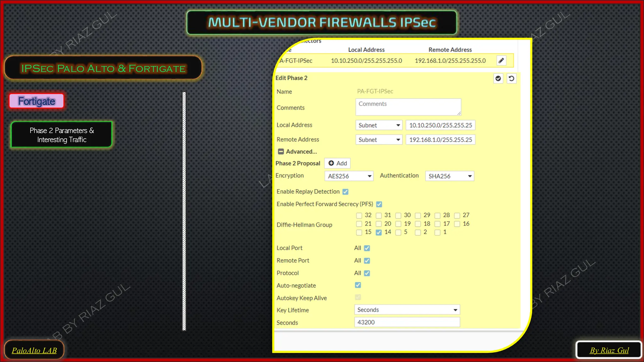Check Diffie-Hellman Group 18
The width and height of the screenshot is (644, 362).
(418, 224)
